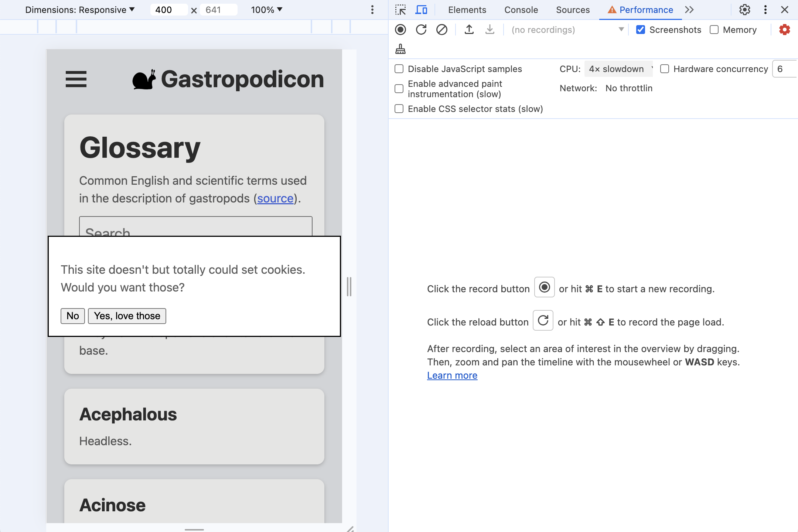Click the more tools overflow icon
The height and width of the screenshot is (532, 798).
tap(689, 10)
